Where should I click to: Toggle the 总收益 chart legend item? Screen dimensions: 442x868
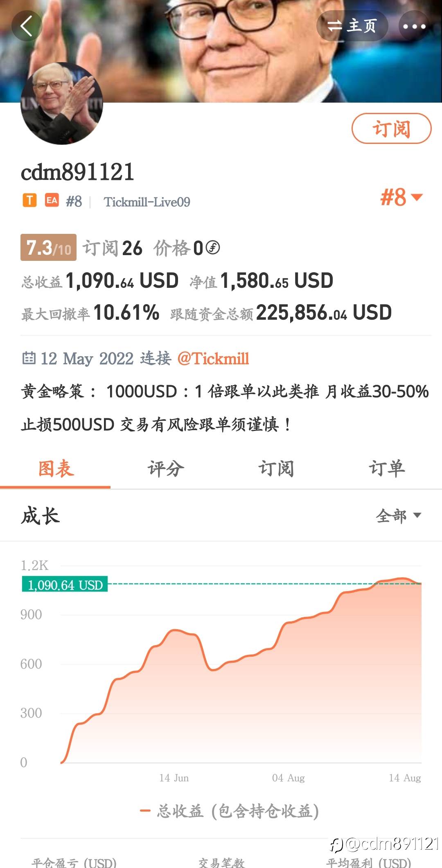coord(229,811)
